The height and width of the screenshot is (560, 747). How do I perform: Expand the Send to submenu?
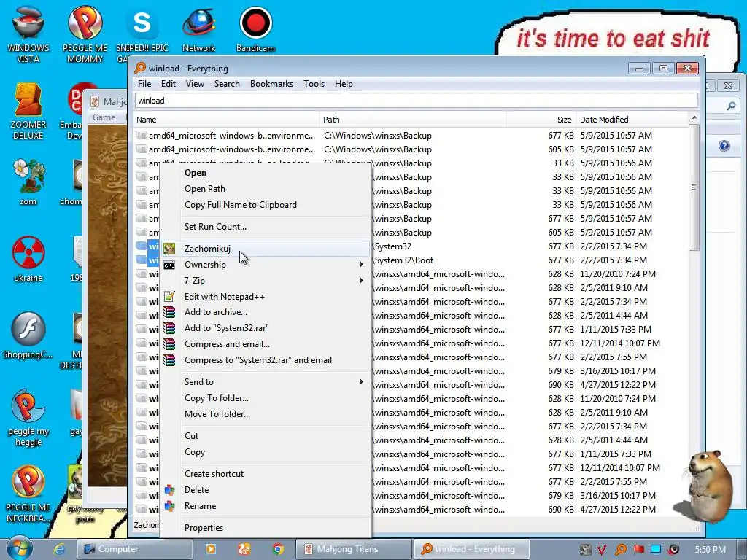[265, 382]
